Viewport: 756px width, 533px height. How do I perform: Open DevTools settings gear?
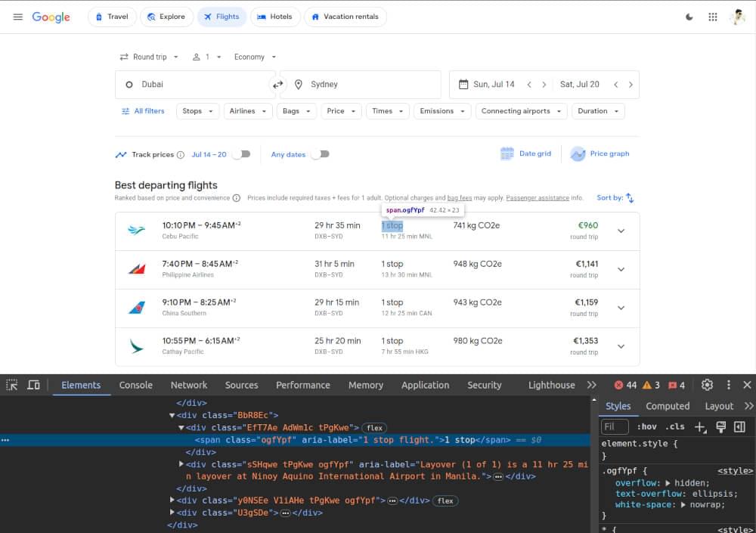[x=707, y=385]
